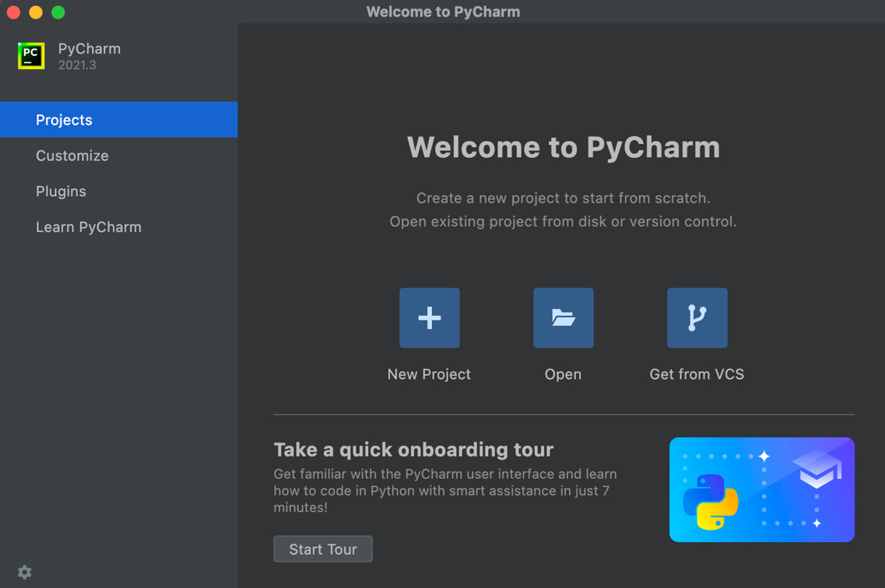This screenshot has width=885, height=588.
Task: Click the New Project plus icon
Action: [430, 318]
